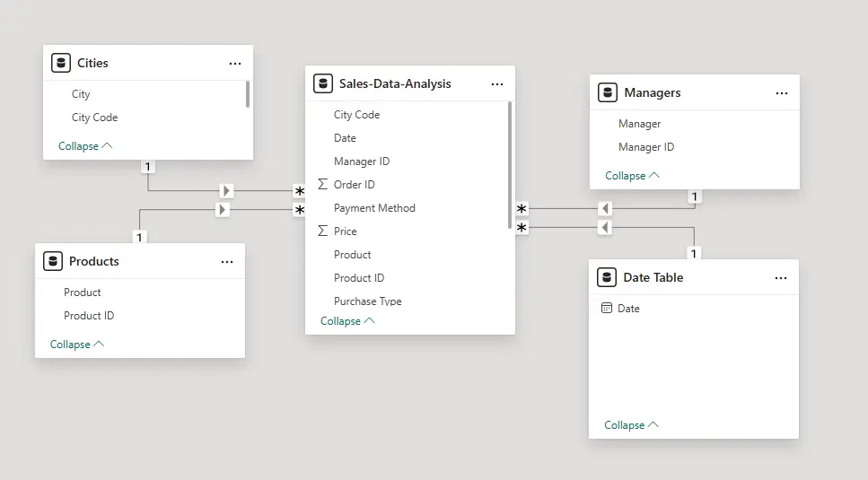Click the lower many-side asterisk on Sales table's left
868x480 pixels.
click(299, 210)
